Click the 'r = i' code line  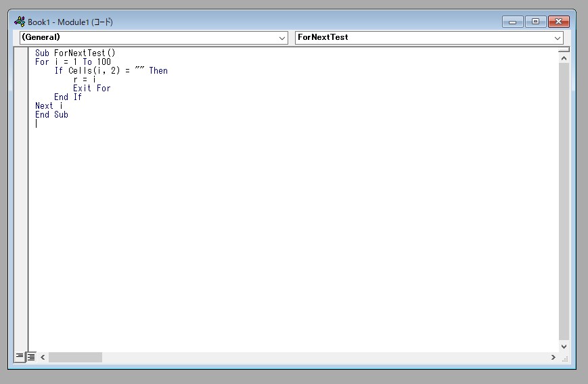click(x=85, y=79)
